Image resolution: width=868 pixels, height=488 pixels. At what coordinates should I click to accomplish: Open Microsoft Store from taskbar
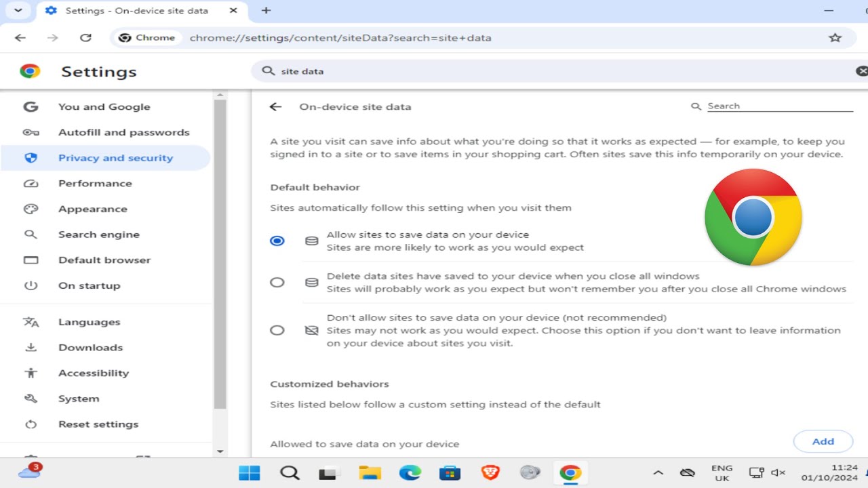tap(450, 473)
